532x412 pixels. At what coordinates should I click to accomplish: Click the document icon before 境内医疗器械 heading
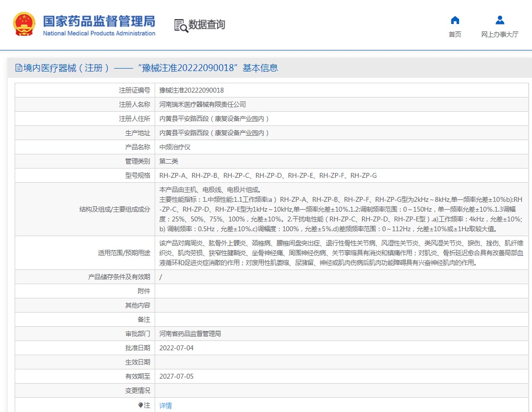[x=18, y=68]
